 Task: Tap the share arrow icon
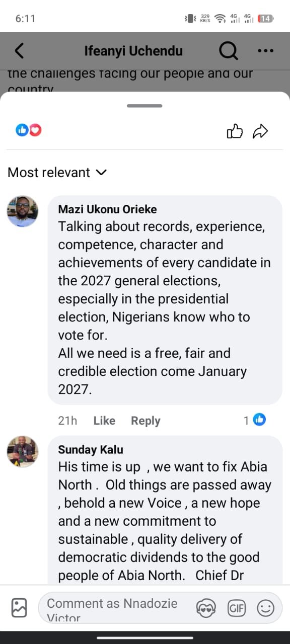pos(260,132)
